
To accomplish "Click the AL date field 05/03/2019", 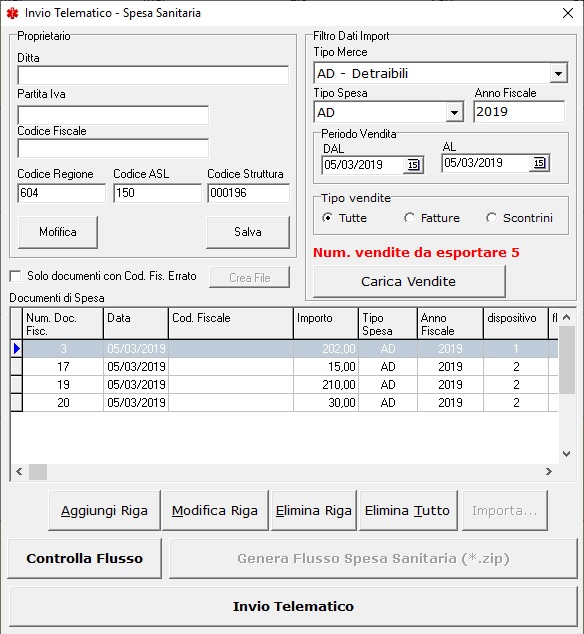I will click(x=485, y=163).
